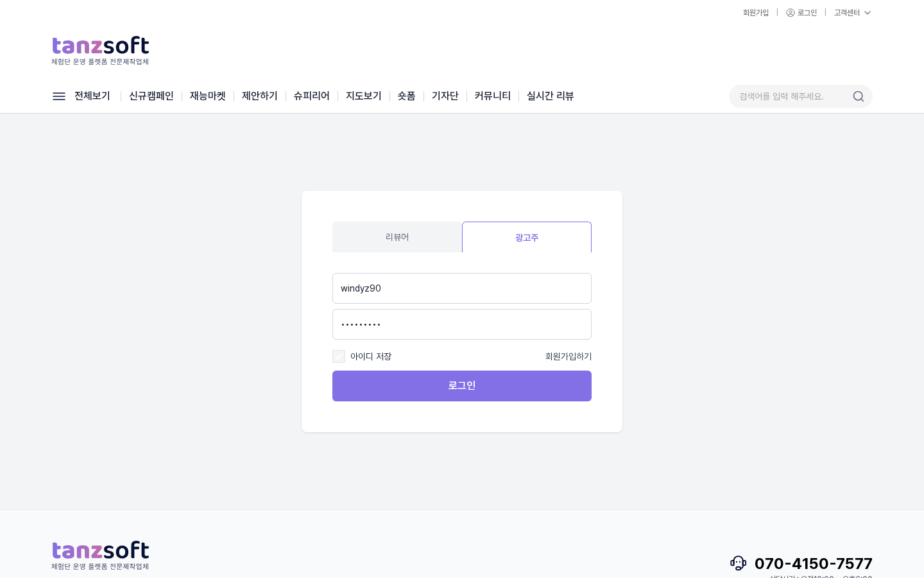The height and width of the screenshot is (578, 924).
Task: Click the headset icon beside the phone number
Action: (739, 563)
